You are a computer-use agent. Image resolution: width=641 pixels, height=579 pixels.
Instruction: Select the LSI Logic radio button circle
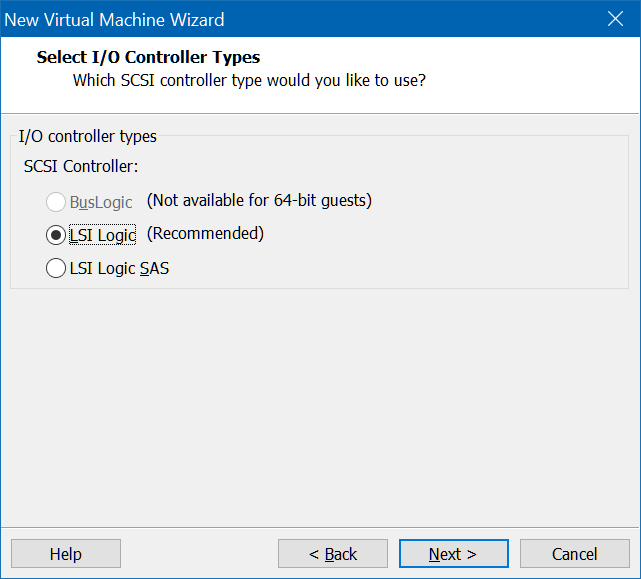[56, 235]
